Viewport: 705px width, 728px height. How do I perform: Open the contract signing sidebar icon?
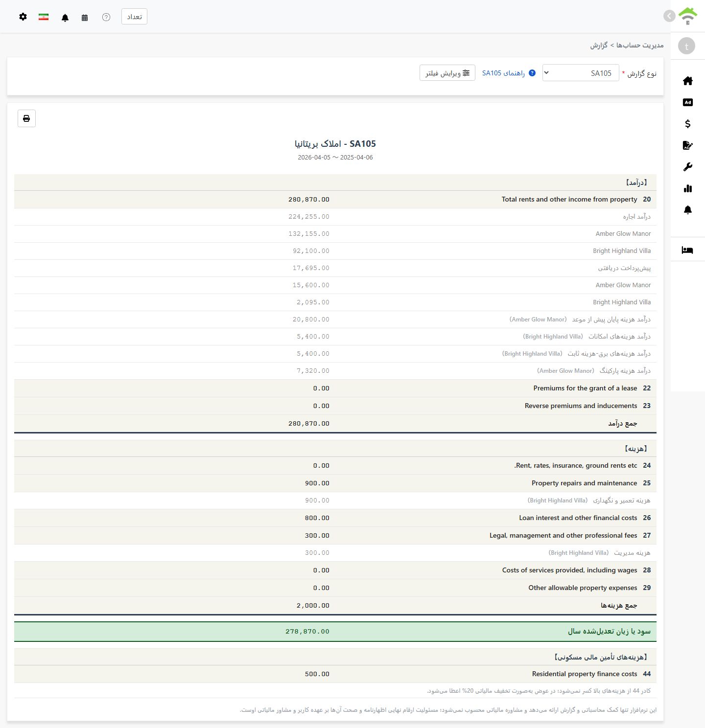pos(687,145)
